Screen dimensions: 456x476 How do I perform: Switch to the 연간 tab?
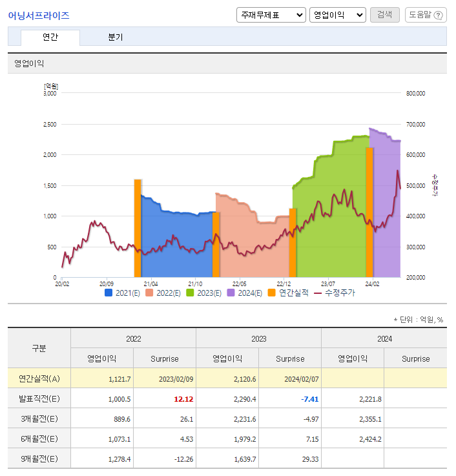coord(50,37)
